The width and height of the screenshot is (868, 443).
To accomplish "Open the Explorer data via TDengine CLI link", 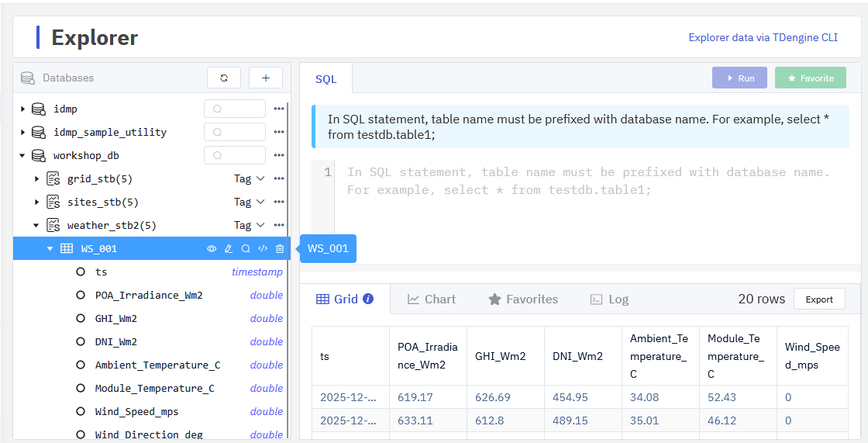I will point(763,37).
